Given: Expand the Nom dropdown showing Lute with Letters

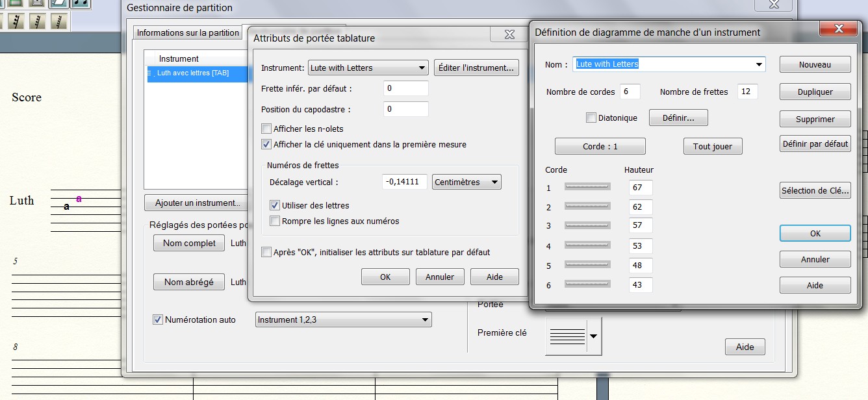Looking at the screenshot, I should 758,64.
